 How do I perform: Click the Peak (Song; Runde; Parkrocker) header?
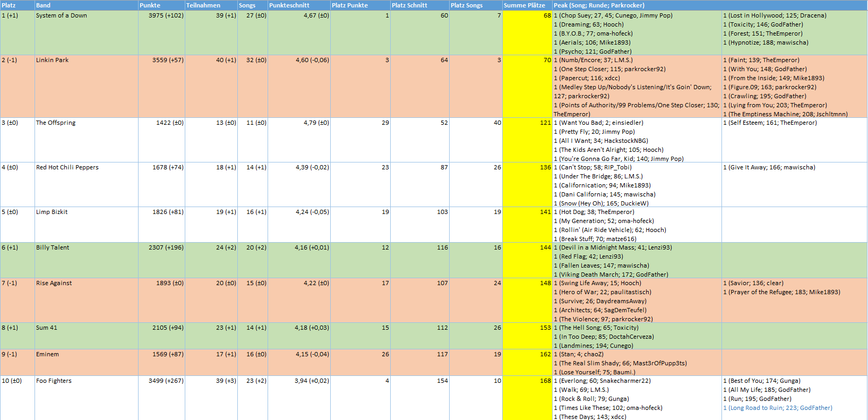(599, 5)
